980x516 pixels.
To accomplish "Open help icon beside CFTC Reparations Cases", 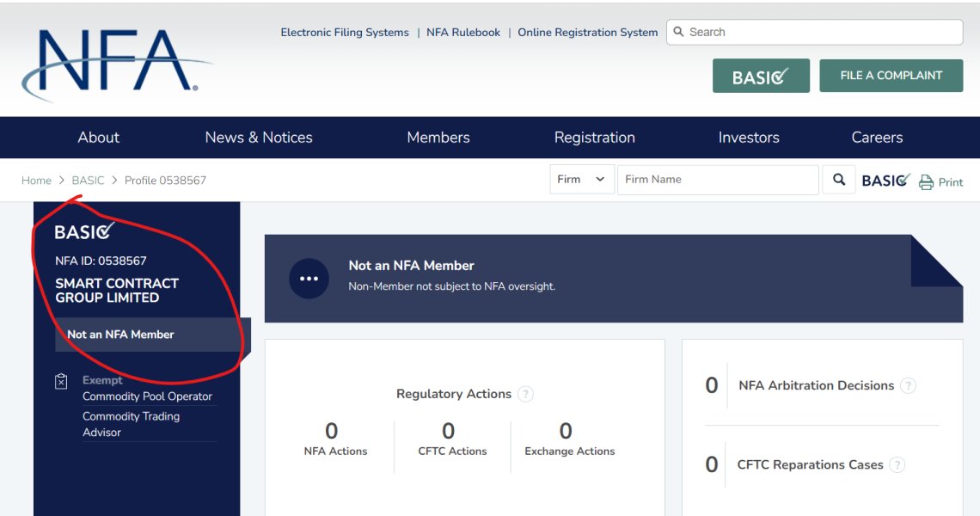I will coord(897,464).
